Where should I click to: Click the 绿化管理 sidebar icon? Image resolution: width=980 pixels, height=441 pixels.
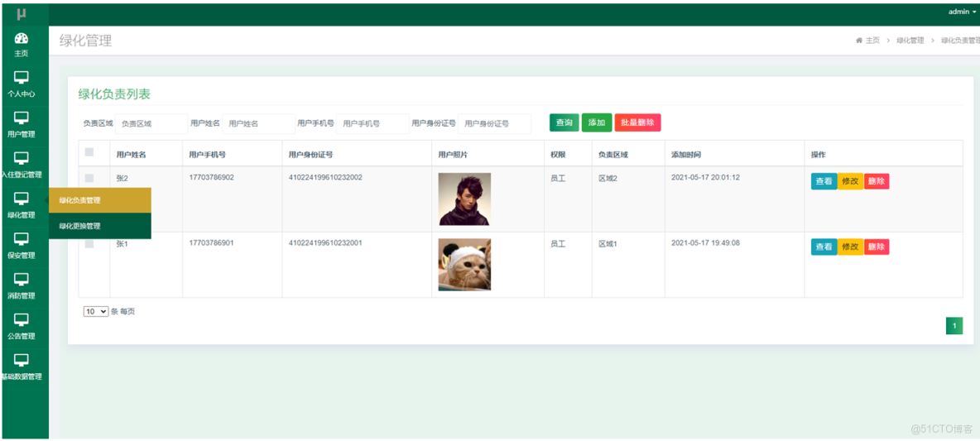(22, 198)
